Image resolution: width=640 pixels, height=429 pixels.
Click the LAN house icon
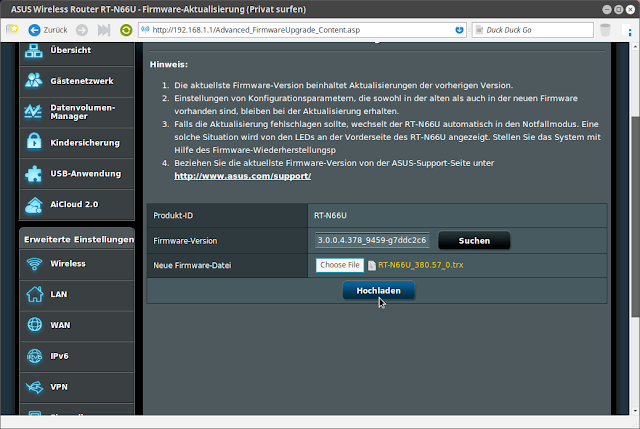[x=35, y=294]
